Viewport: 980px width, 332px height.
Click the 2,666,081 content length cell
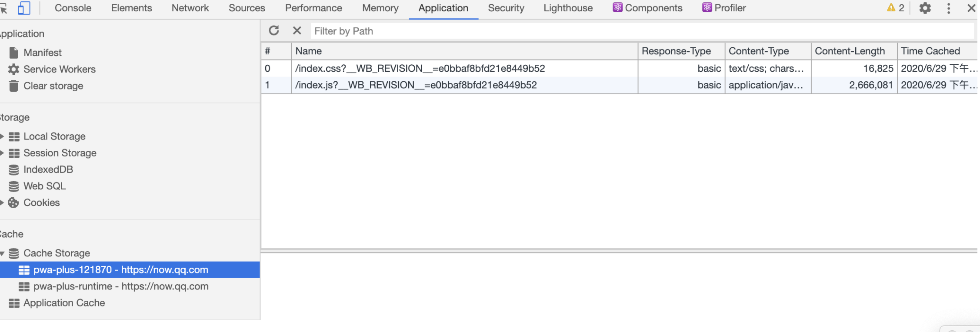point(854,85)
